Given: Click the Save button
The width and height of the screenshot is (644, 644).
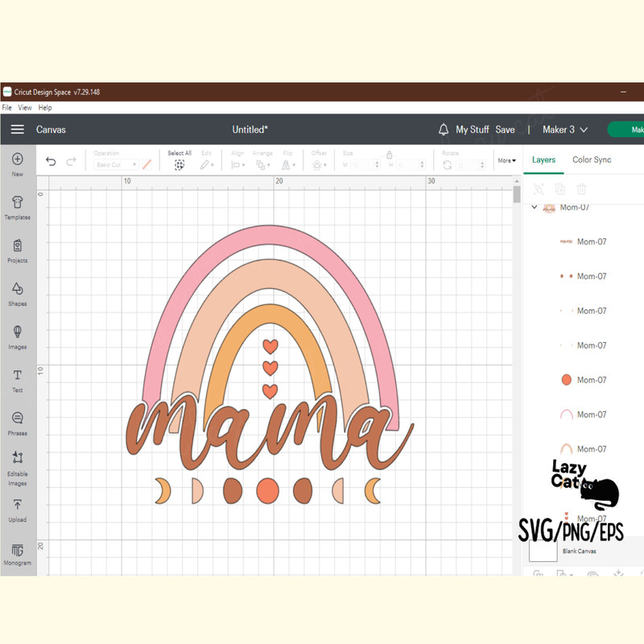Looking at the screenshot, I should [506, 129].
